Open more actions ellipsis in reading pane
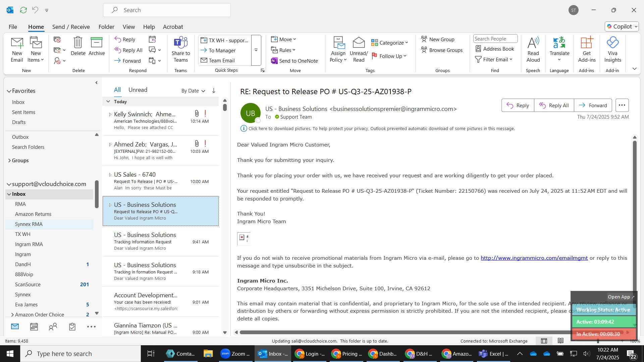 (x=622, y=105)
